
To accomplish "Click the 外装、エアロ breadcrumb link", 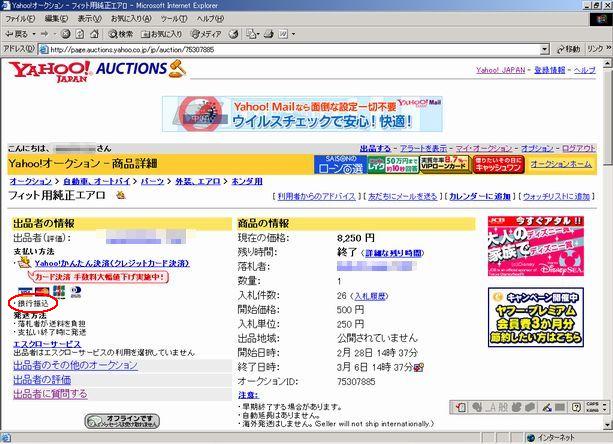I will pyautogui.click(x=198, y=181).
